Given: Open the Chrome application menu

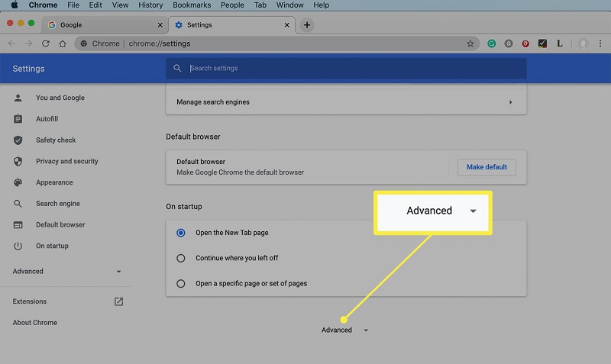Looking at the screenshot, I should [x=43, y=5].
